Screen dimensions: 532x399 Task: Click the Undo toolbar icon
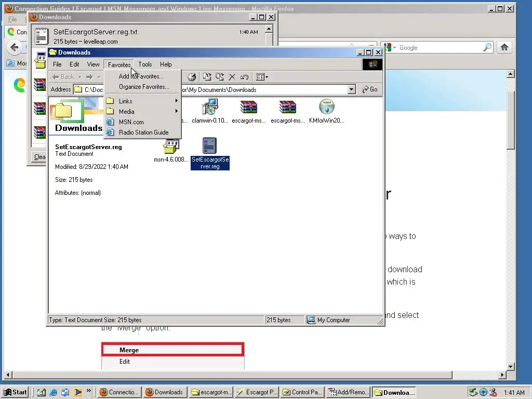pos(244,77)
